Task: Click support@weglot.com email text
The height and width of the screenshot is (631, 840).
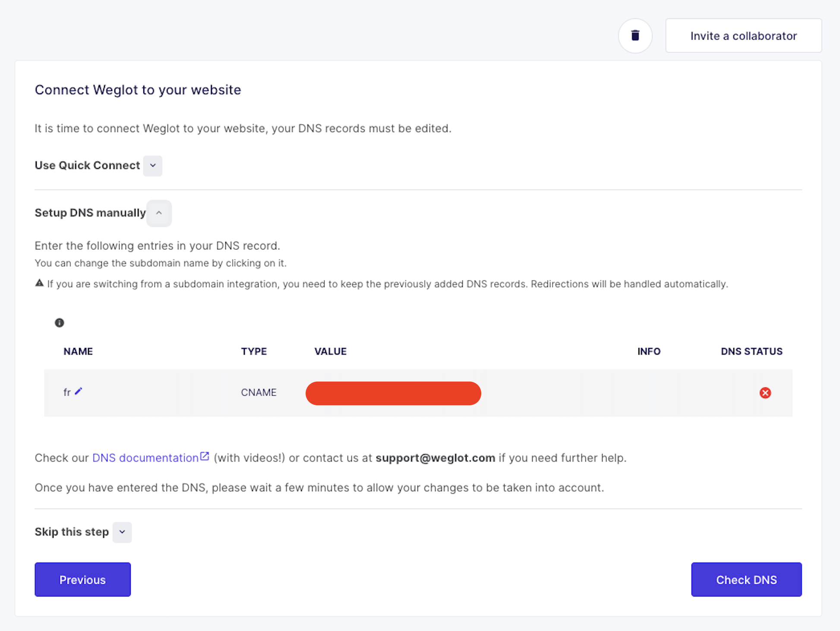Action: 435,458
